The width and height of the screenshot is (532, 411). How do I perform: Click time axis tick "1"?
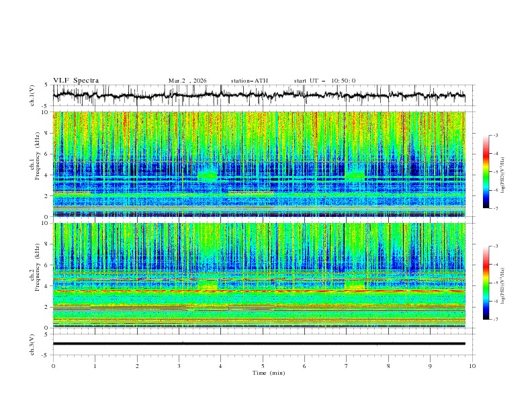coord(95,366)
